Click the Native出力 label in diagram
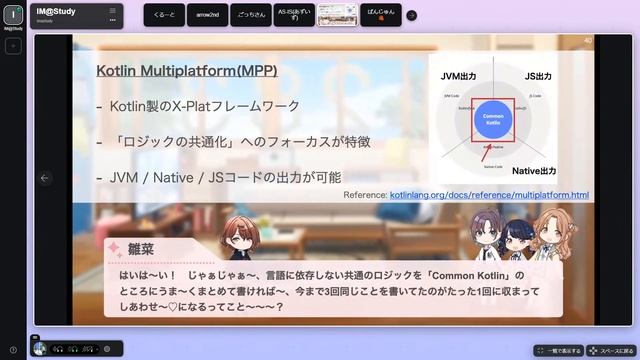The image size is (640, 360). 534,171
